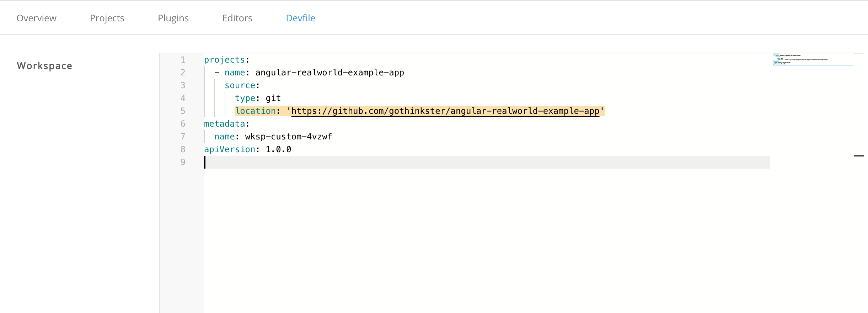
Task: Click the active Devfile tab
Action: pyautogui.click(x=300, y=18)
